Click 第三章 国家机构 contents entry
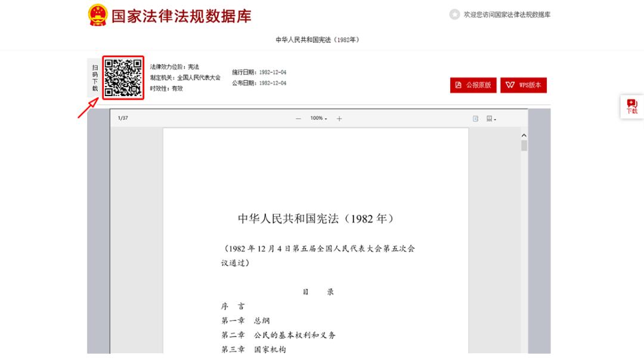 [253, 350]
